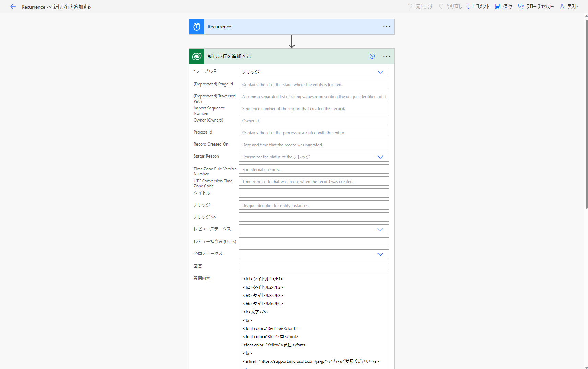Expand the テーブル名 dropdown

tap(380, 72)
